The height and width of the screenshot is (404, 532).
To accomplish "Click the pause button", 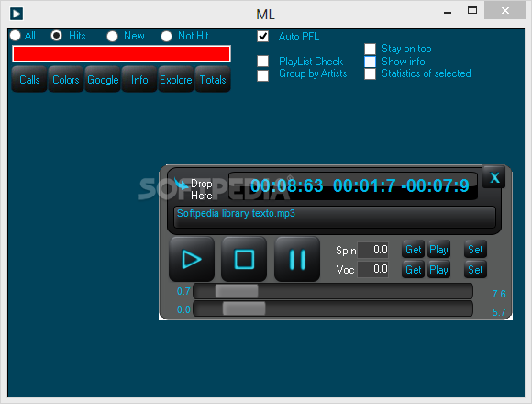I will tap(297, 259).
